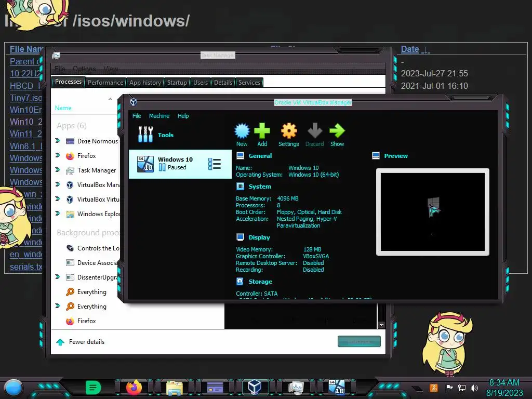Select the Tools entry icon in VirtualBox
This screenshot has height=399, width=532.
click(x=145, y=135)
